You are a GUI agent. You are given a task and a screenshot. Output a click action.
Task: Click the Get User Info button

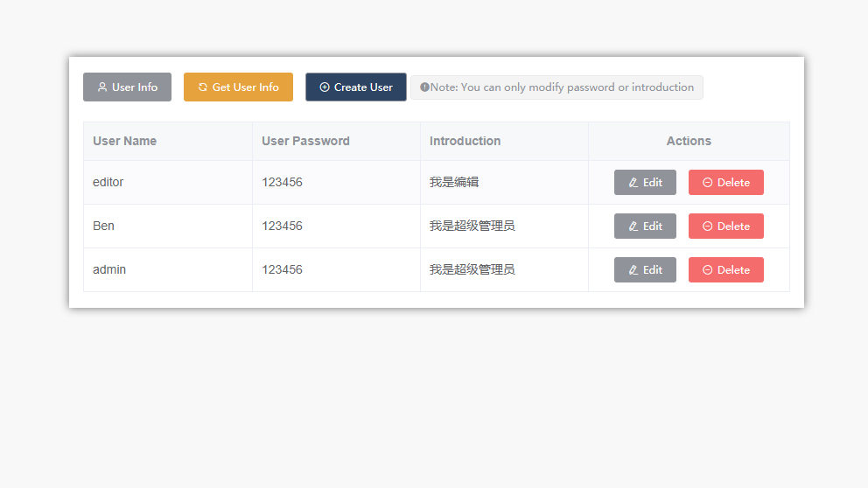(238, 87)
